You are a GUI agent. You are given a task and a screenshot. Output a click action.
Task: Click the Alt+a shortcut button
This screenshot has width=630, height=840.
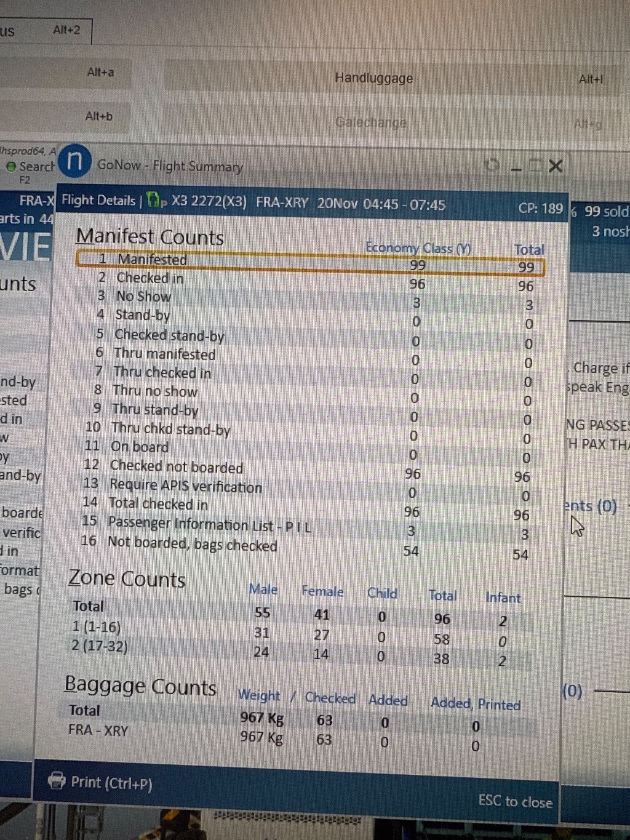pyautogui.click(x=100, y=73)
